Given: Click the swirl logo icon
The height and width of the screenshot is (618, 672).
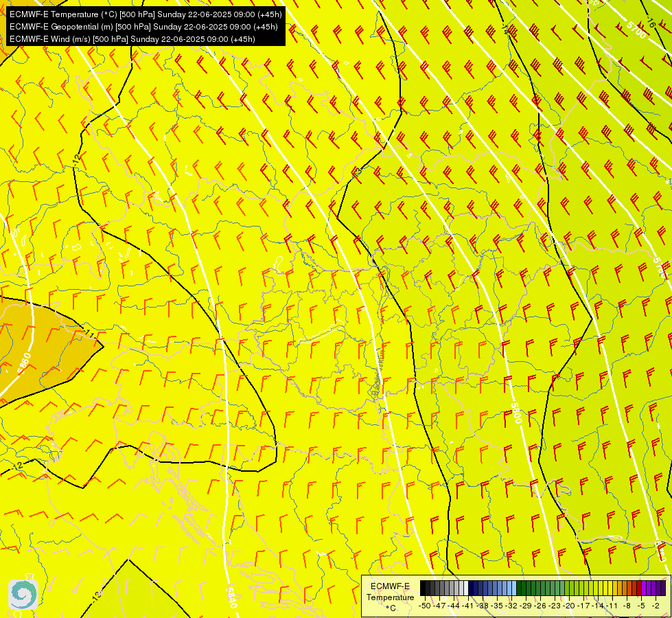Looking at the screenshot, I should (23, 595).
